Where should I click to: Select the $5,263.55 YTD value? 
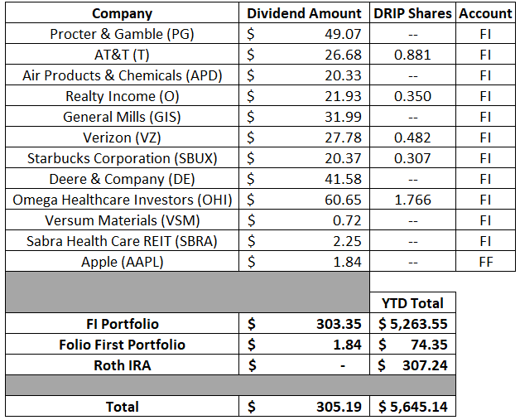coord(412,324)
